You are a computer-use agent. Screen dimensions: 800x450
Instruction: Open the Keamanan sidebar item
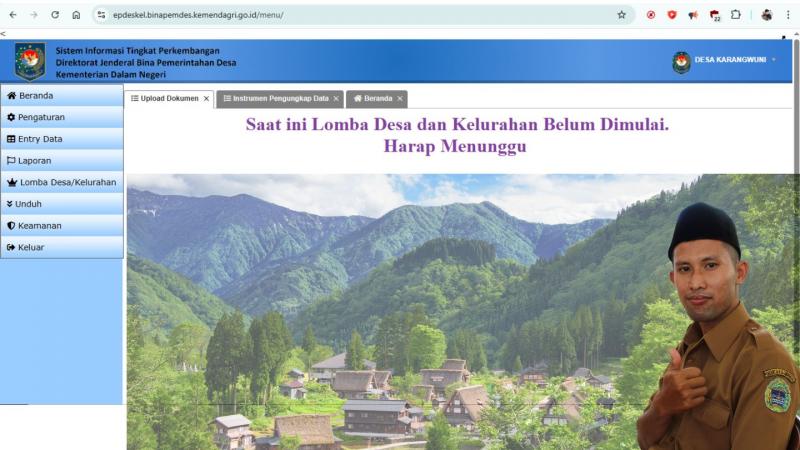(62, 226)
